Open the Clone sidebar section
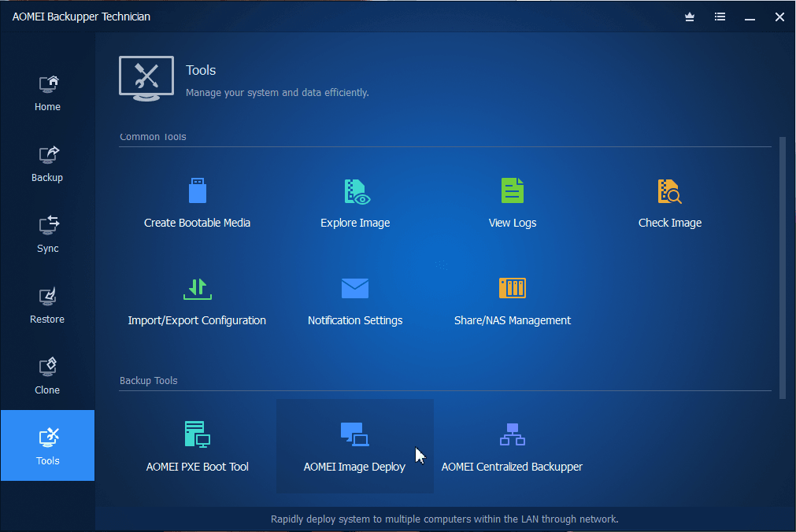796x532 pixels. pyautogui.click(x=47, y=376)
